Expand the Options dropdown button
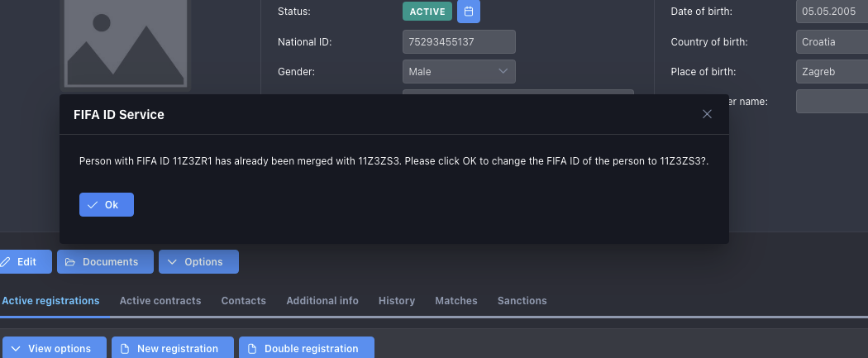The height and width of the screenshot is (358, 868). tap(198, 261)
